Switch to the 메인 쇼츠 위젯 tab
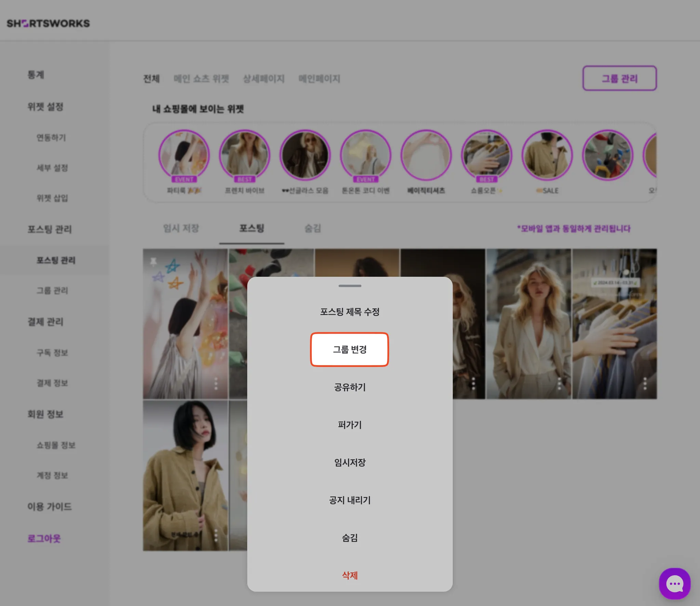 pos(201,79)
